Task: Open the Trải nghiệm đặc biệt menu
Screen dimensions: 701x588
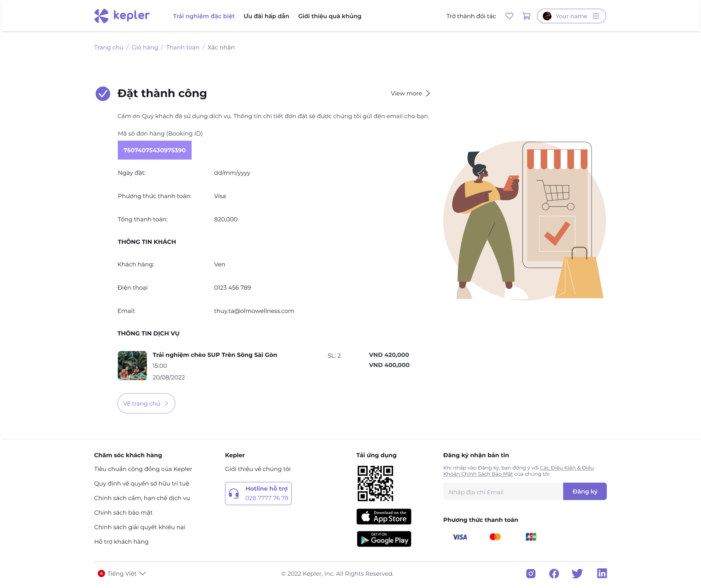Action: (x=204, y=16)
